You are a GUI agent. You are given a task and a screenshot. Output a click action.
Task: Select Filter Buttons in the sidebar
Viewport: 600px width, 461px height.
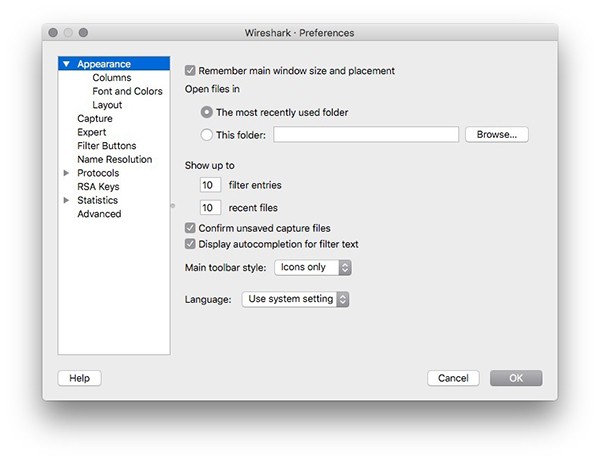107,146
